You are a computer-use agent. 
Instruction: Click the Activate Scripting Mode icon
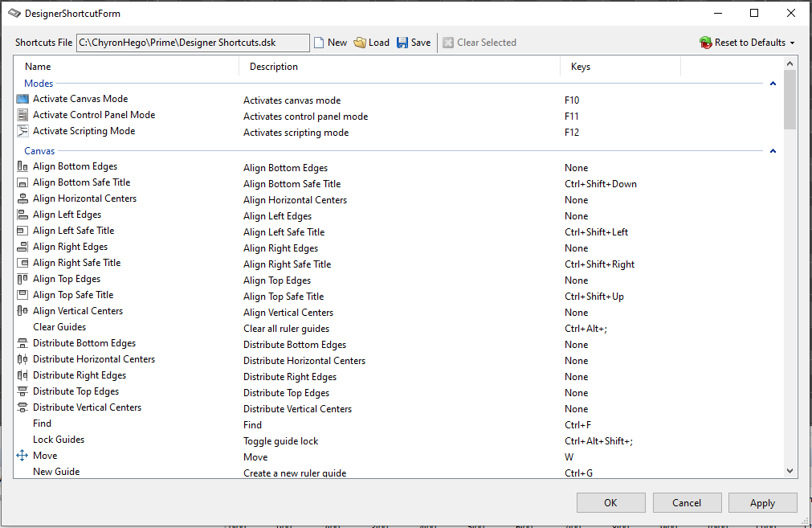[x=22, y=131]
